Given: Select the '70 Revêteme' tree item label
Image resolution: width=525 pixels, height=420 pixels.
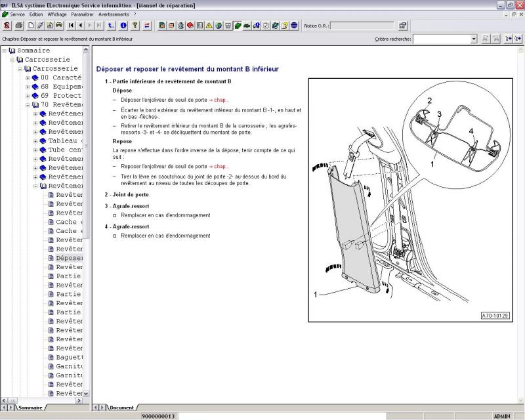Looking at the screenshot, I should [x=62, y=105].
